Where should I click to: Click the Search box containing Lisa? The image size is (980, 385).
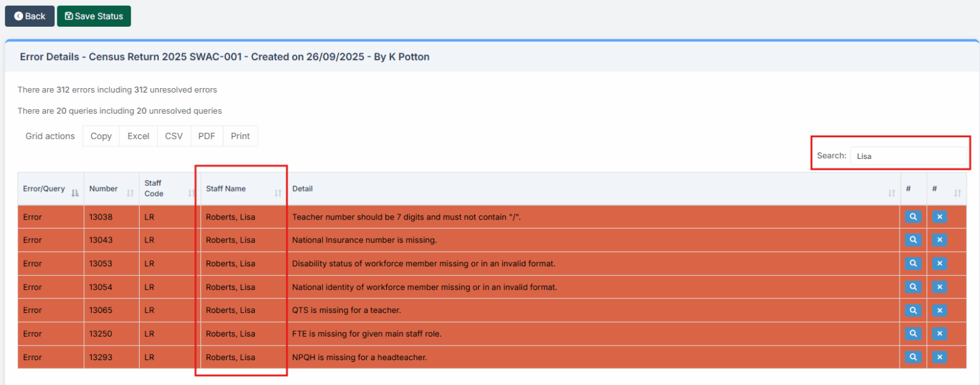click(908, 156)
